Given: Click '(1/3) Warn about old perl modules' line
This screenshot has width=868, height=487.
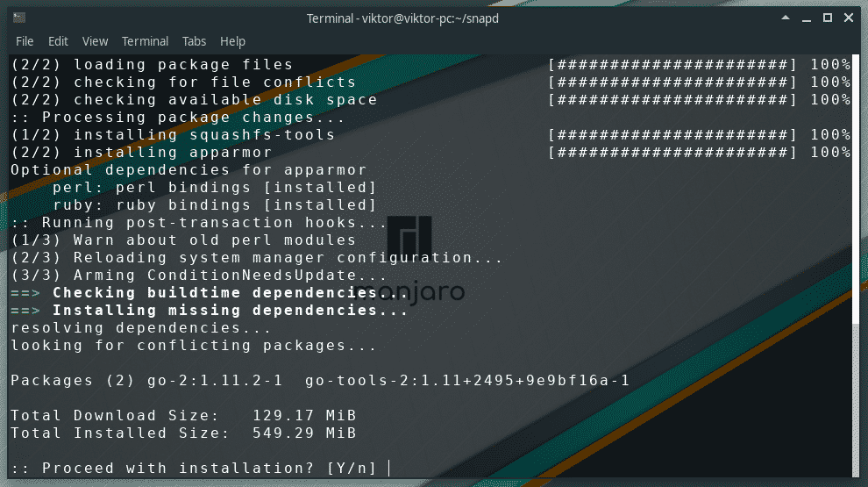Looking at the screenshot, I should pyautogui.click(x=183, y=240).
